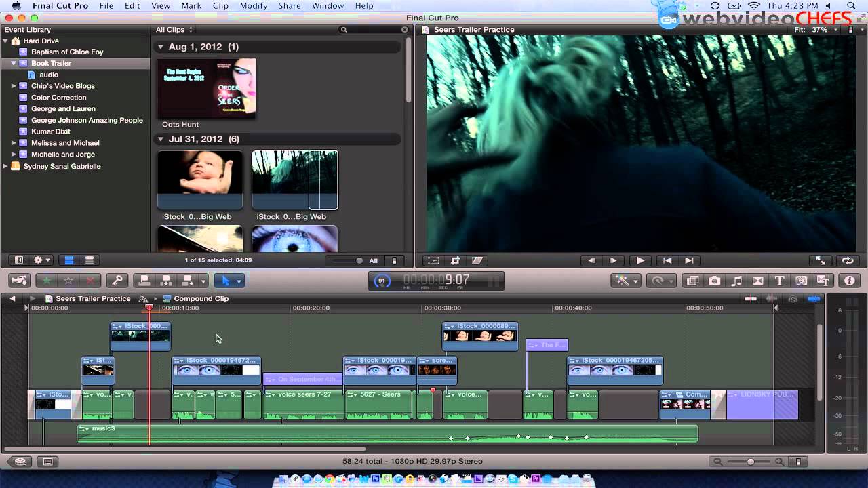Expand the Sydney Sanai Gabrielle folder

[5, 166]
